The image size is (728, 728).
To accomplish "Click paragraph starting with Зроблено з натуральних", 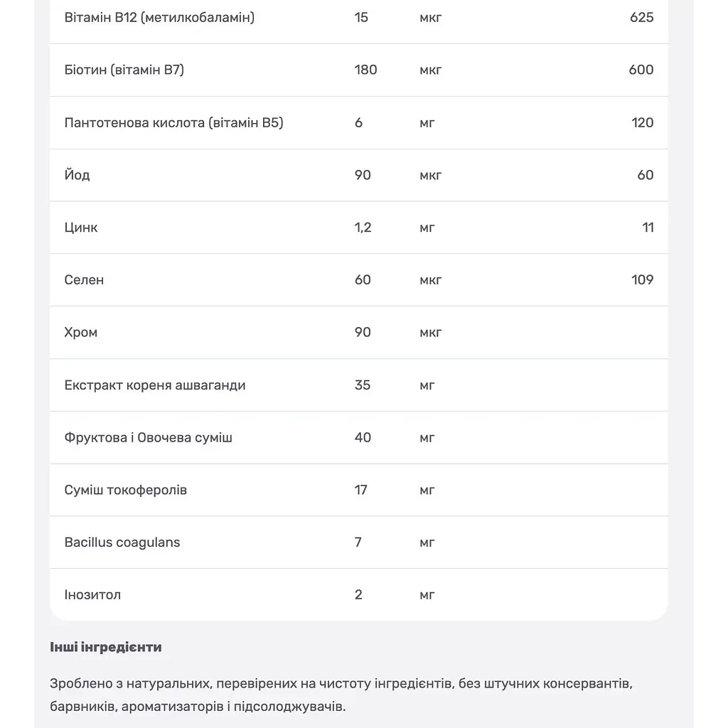I will pos(341,695).
